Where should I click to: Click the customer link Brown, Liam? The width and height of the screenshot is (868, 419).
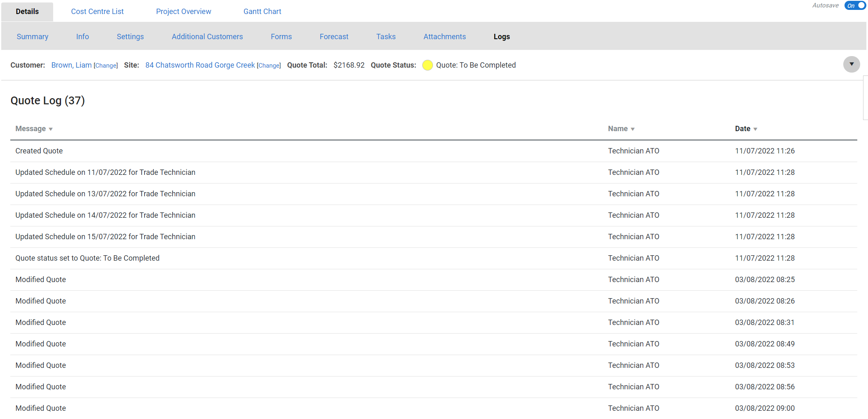[x=71, y=65]
